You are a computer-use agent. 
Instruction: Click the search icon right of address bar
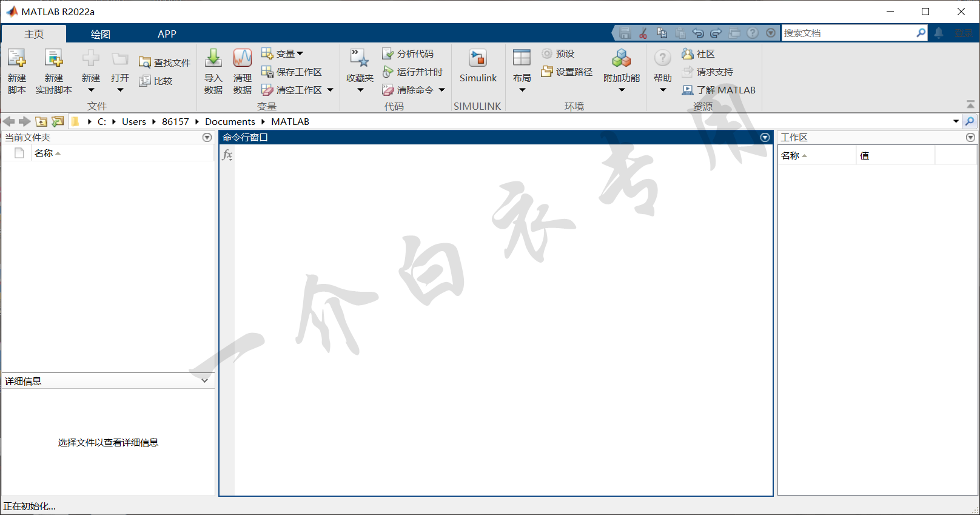click(970, 121)
